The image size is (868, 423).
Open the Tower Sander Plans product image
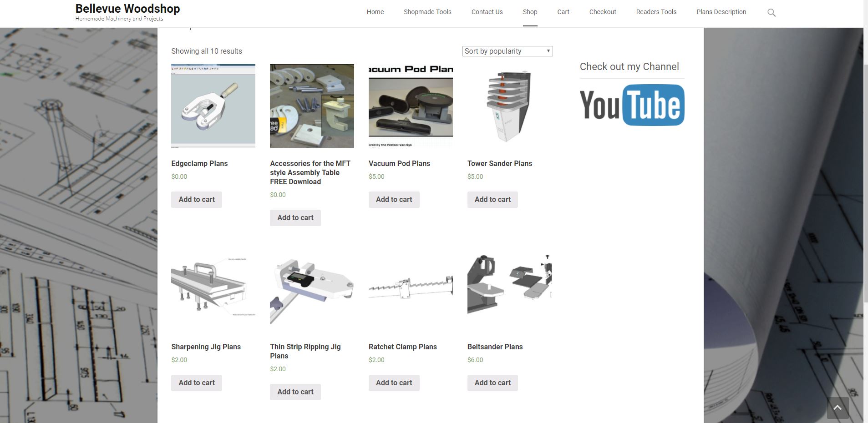[x=509, y=106]
